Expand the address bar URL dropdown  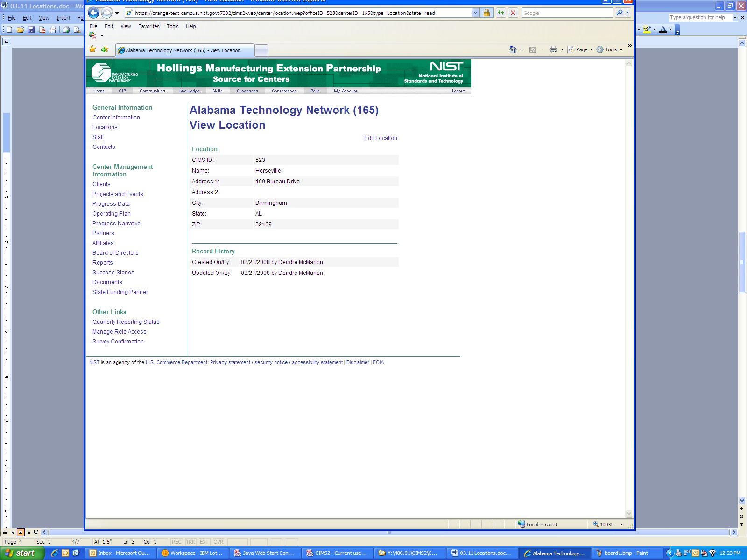[x=475, y=13]
